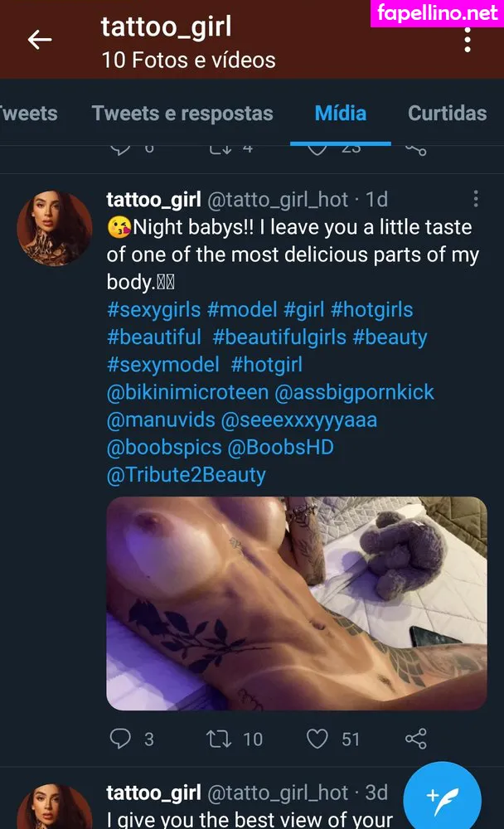Switch to the Curtidas tab

coord(447,114)
